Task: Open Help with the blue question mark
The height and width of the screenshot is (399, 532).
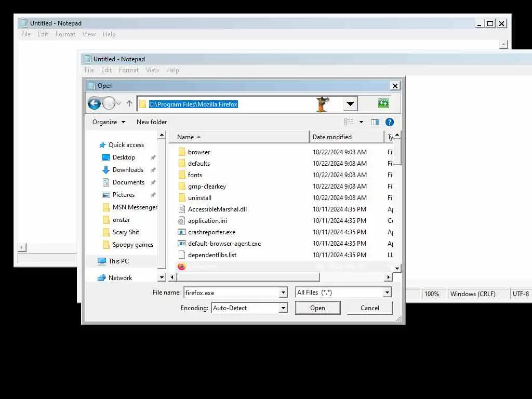Action: point(390,122)
